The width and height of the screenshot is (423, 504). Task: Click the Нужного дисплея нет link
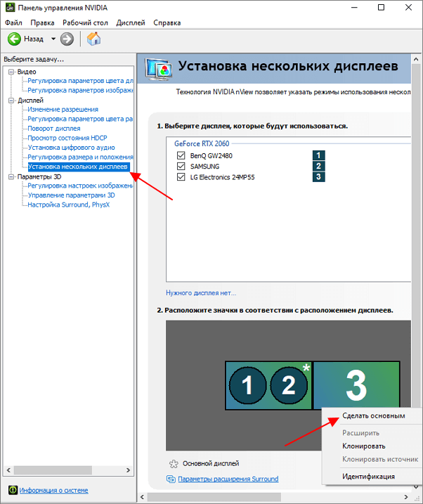point(201,293)
